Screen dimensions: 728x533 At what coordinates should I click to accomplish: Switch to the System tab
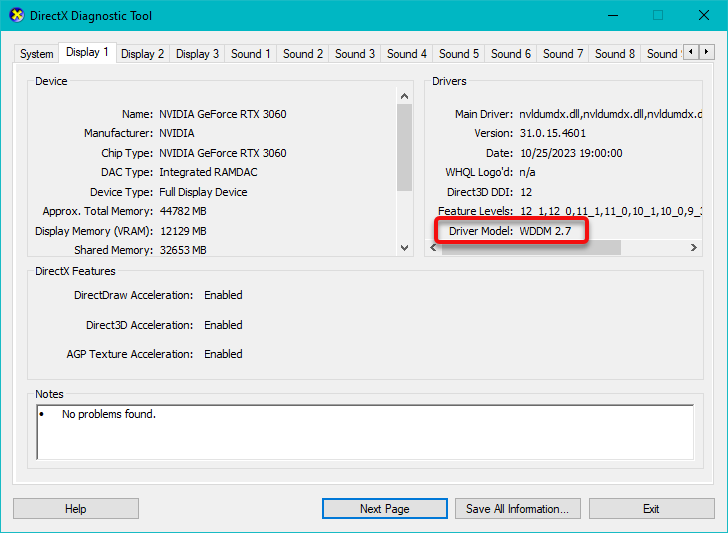(x=36, y=54)
